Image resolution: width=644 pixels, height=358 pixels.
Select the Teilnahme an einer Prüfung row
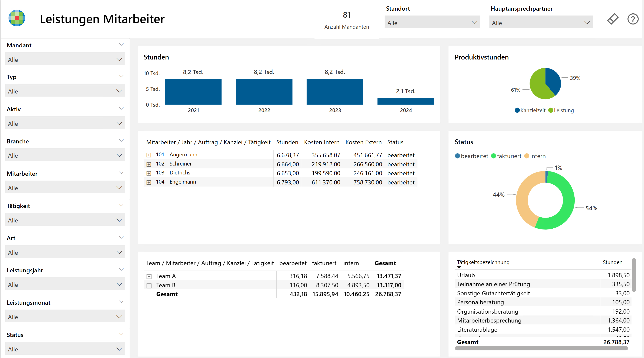[x=543, y=284]
